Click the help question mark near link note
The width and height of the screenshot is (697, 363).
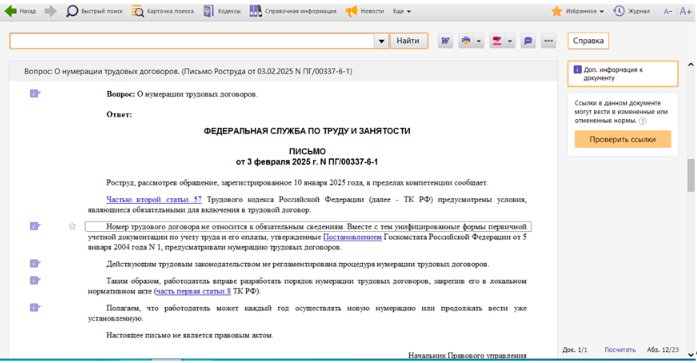pos(642,121)
